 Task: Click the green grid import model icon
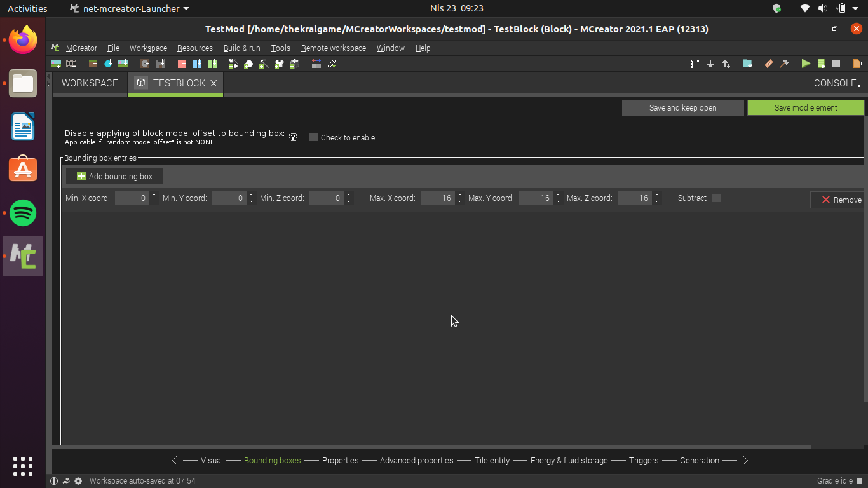(x=213, y=64)
